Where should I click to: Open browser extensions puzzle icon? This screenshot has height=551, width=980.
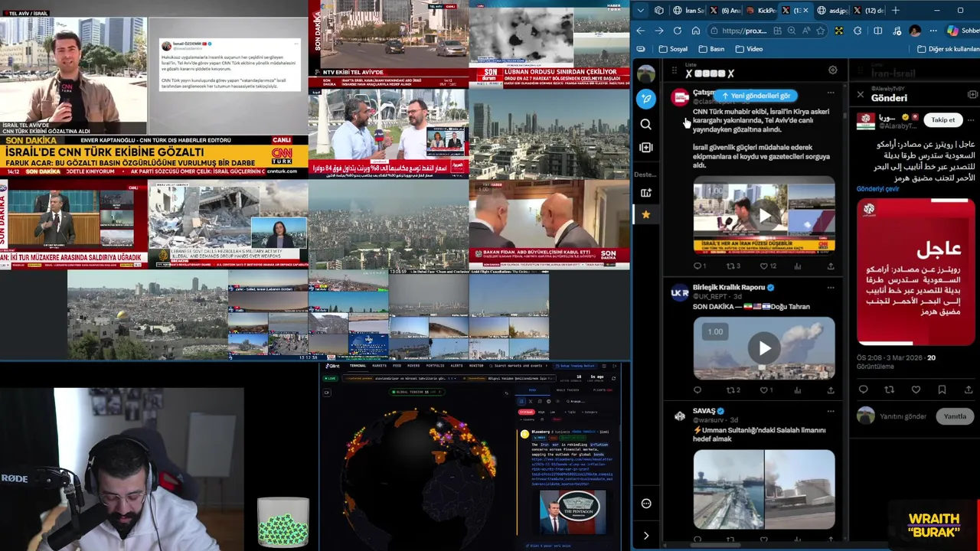pos(857,31)
